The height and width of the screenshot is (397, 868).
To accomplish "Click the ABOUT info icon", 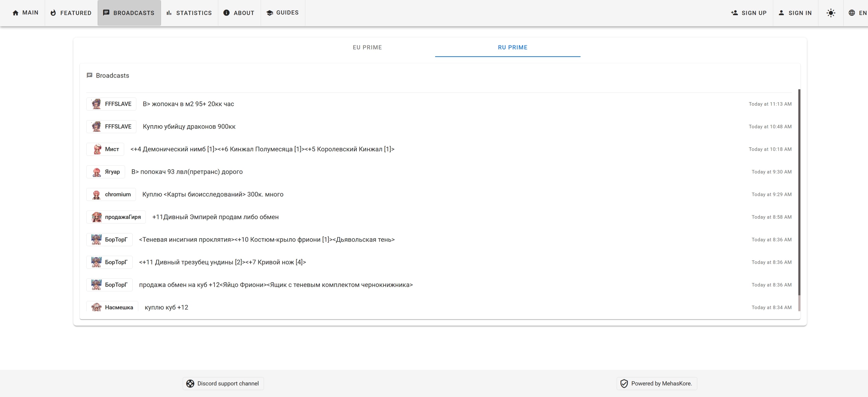I will (x=226, y=13).
